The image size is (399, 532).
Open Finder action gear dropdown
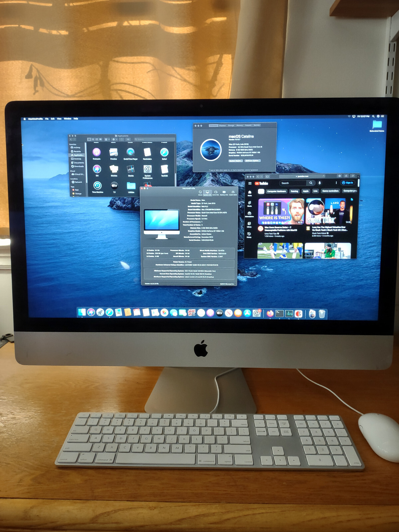pyautogui.click(x=115, y=139)
